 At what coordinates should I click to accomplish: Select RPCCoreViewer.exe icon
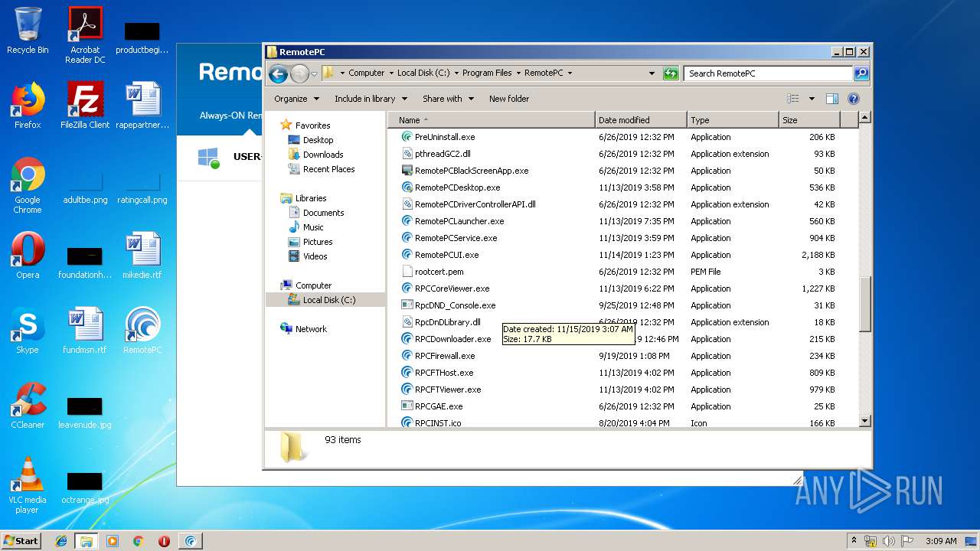(x=407, y=289)
